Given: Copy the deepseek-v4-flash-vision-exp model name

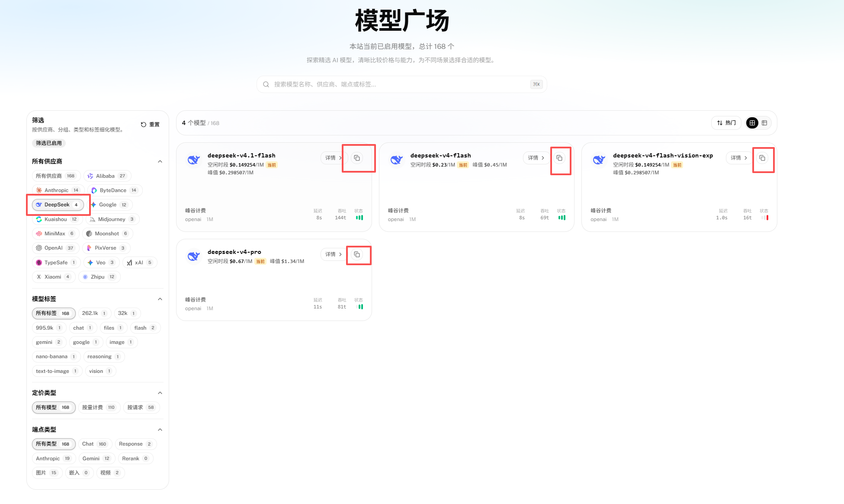Looking at the screenshot, I should pyautogui.click(x=762, y=158).
